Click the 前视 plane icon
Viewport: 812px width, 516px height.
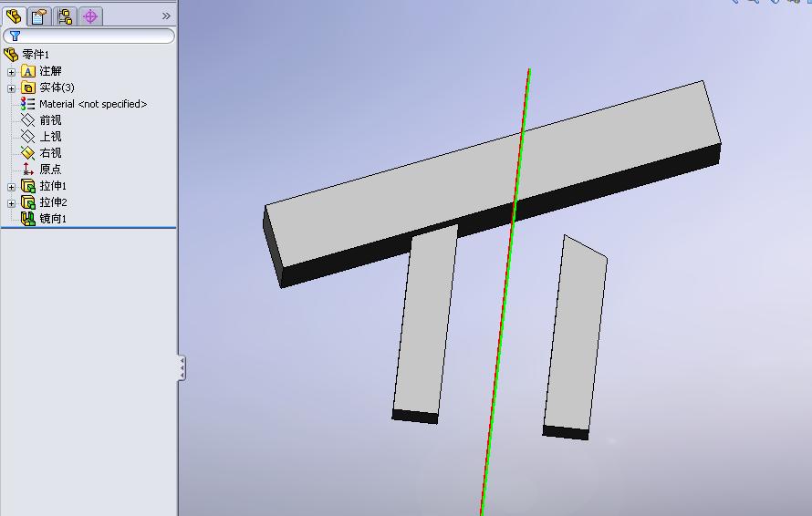tap(27, 120)
